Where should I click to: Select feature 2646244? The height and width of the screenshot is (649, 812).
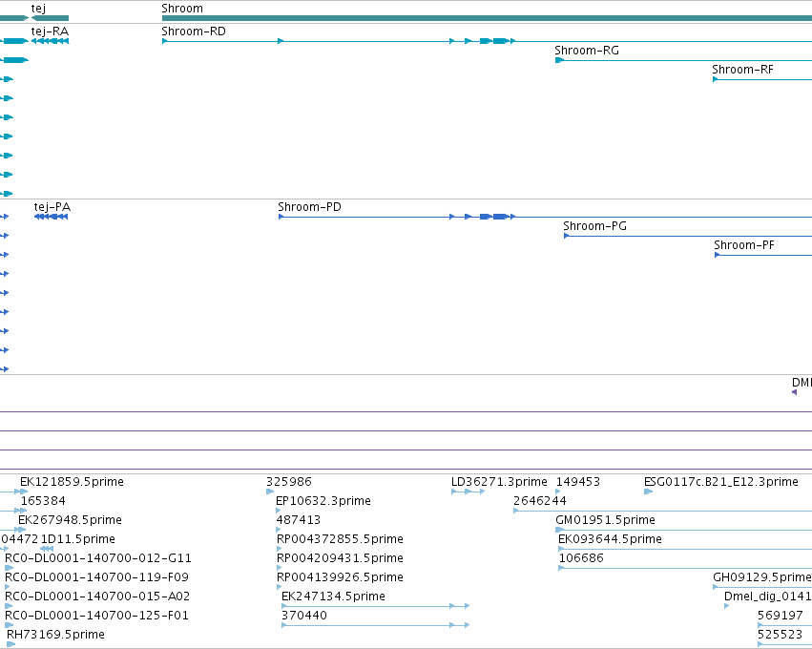pos(663,511)
